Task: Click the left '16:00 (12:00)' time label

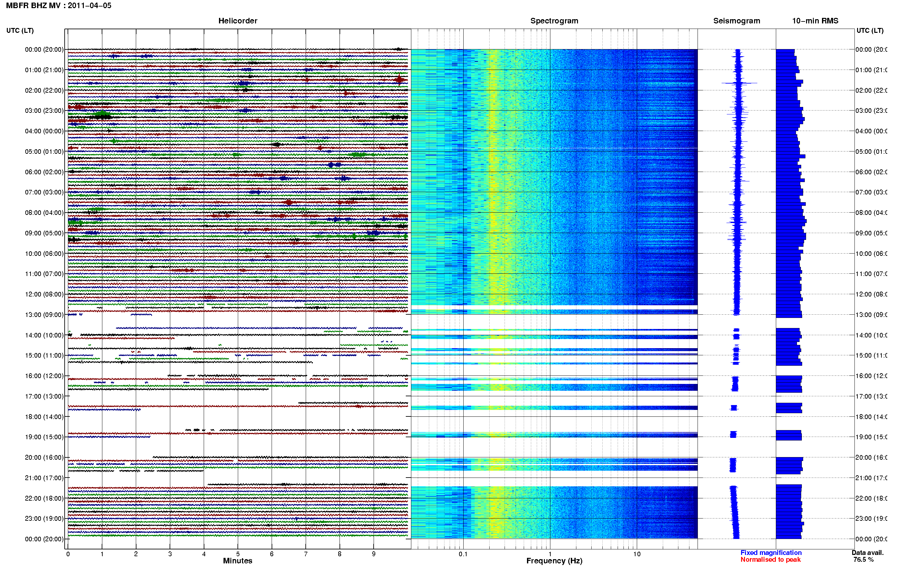Action: (x=44, y=376)
